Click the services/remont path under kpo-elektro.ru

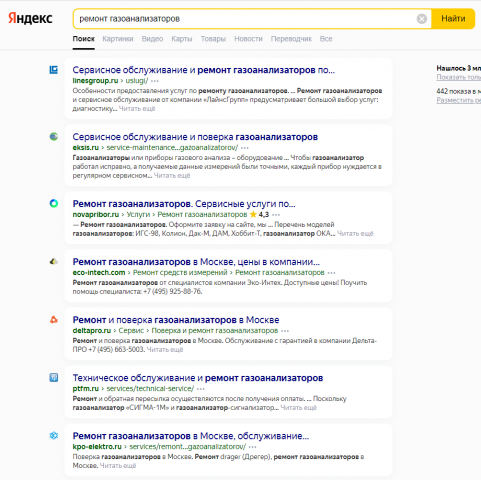click(x=187, y=447)
